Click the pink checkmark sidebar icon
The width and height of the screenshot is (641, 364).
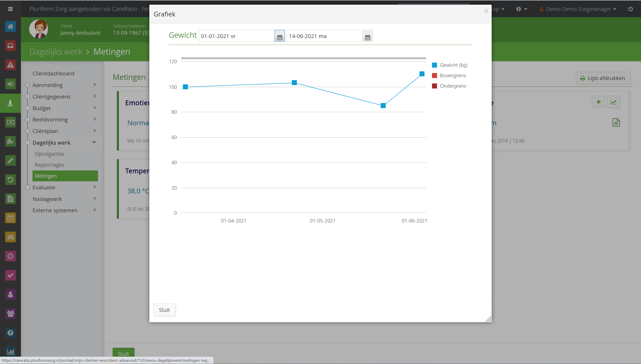click(10, 275)
